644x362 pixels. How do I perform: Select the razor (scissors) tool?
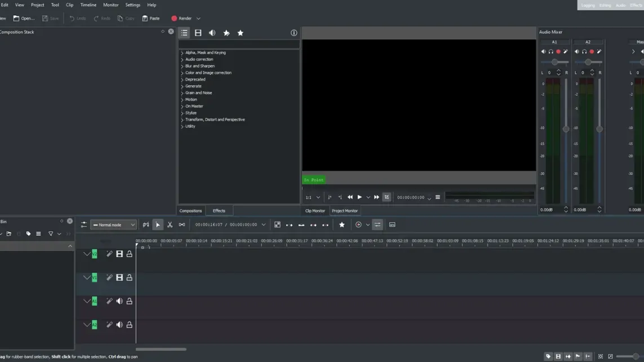[170, 225]
